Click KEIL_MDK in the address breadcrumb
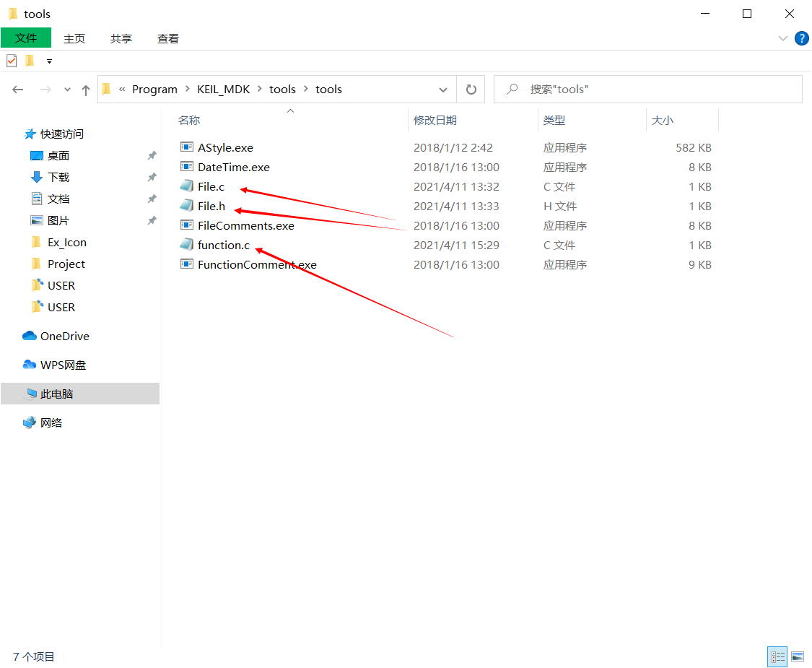 point(223,90)
